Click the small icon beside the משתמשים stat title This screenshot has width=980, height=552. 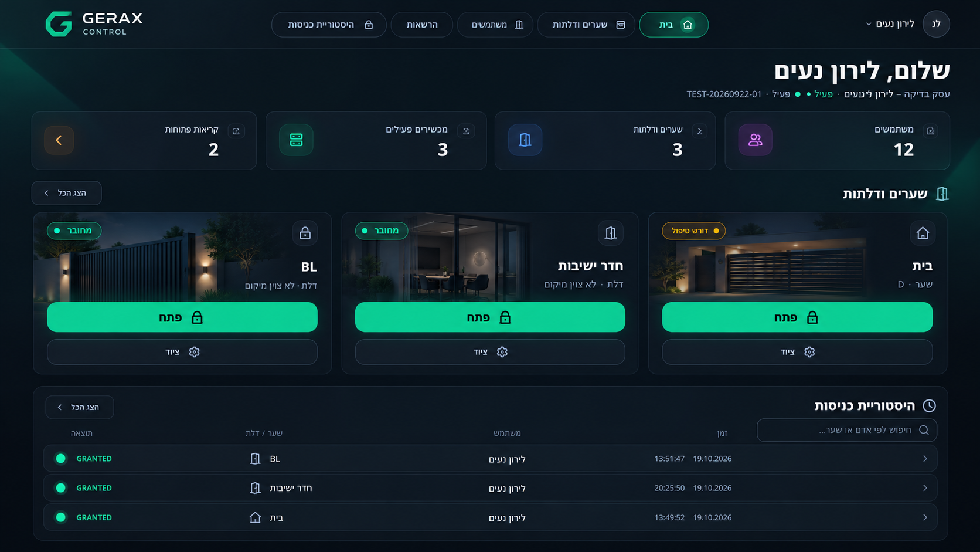point(930,131)
